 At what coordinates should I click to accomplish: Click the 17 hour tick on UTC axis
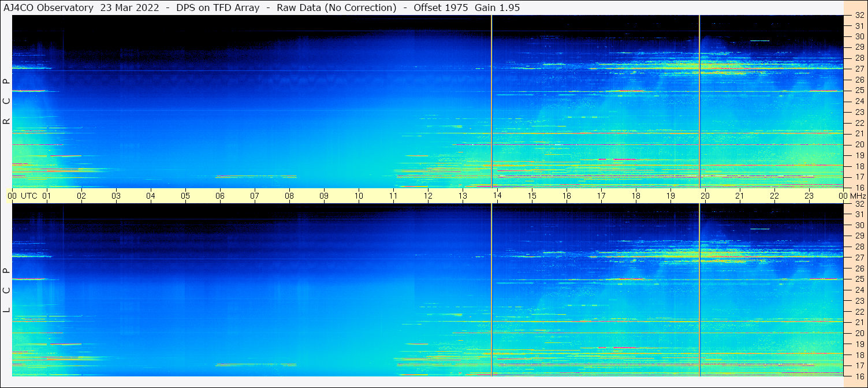pyautogui.click(x=601, y=196)
